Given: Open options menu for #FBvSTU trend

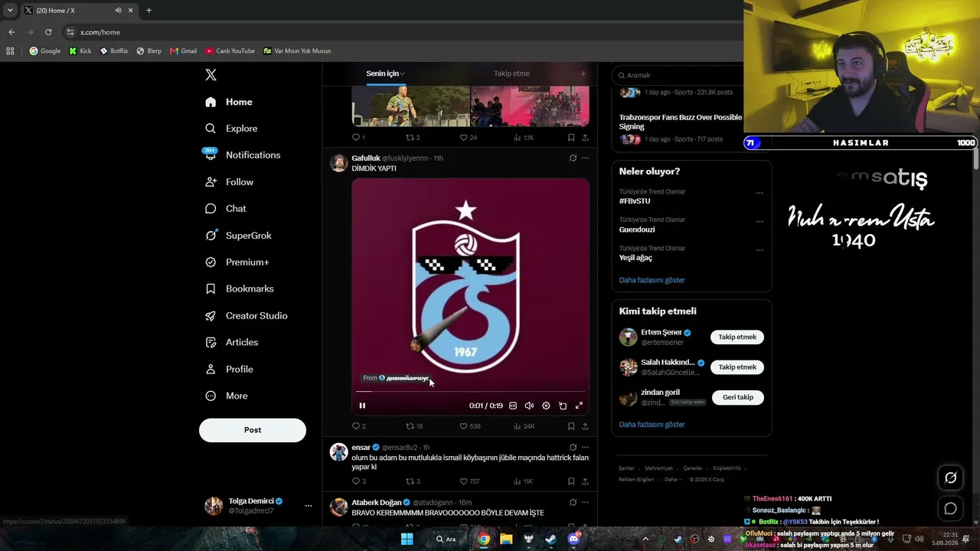Looking at the screenshot, I should click(x=759, y=193).
